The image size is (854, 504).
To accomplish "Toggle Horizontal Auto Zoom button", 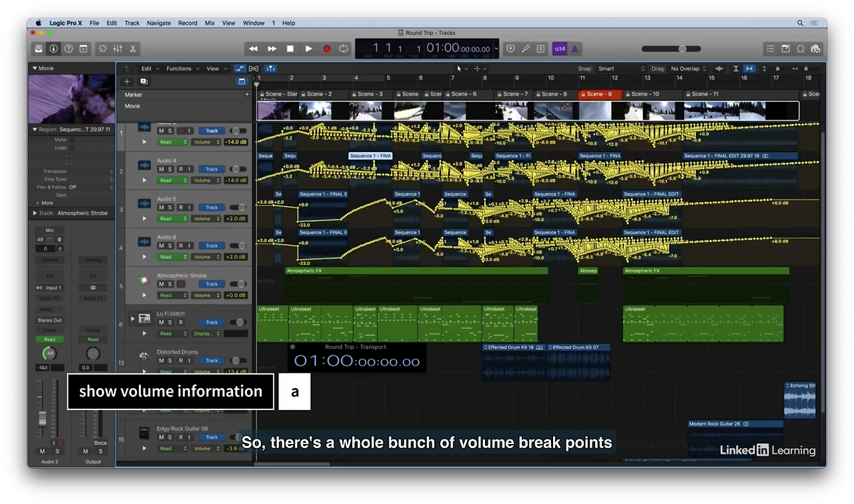I will pyautogui.click(x=749, y=69).
